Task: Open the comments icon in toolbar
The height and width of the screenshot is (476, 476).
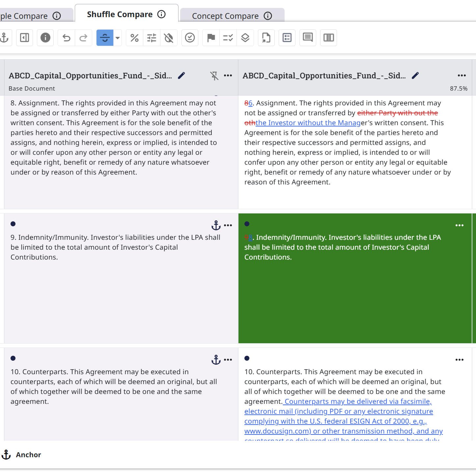Action: click(x=308, y=38)
